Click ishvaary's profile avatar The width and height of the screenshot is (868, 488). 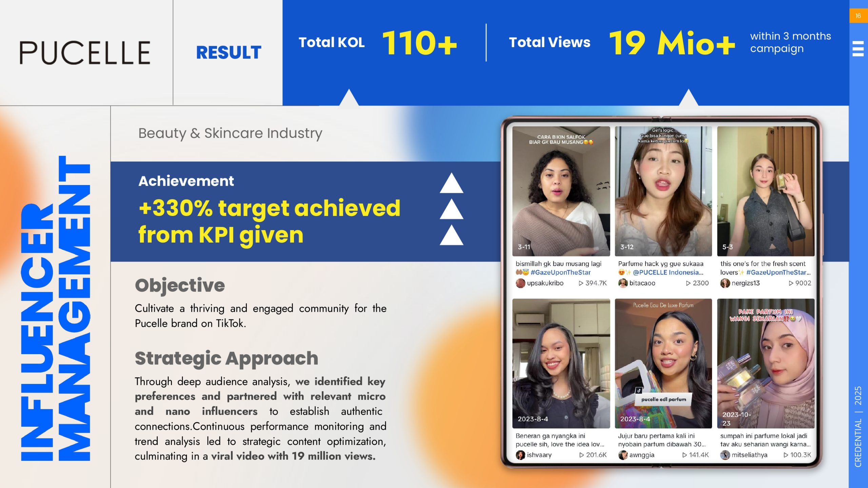tap(520, 455)
